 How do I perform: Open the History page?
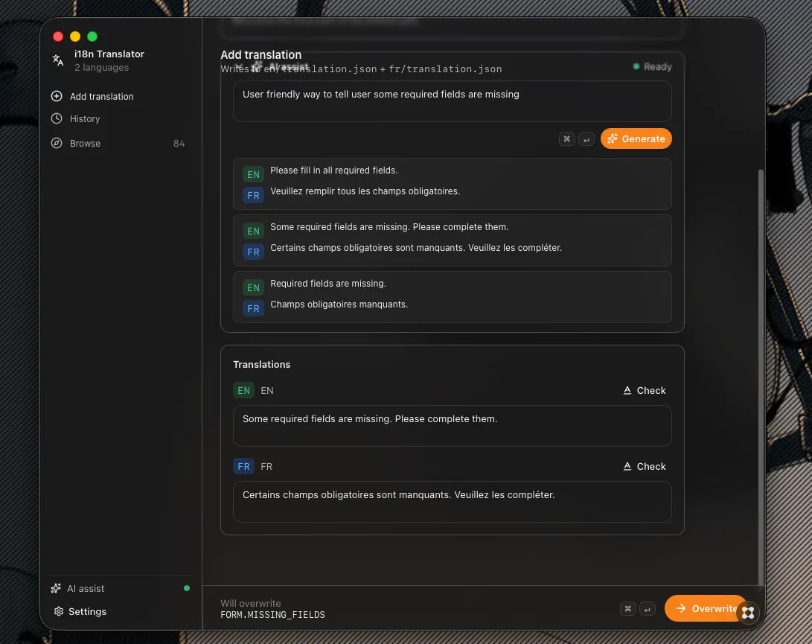pyautogui.click(x=118, y=118)
